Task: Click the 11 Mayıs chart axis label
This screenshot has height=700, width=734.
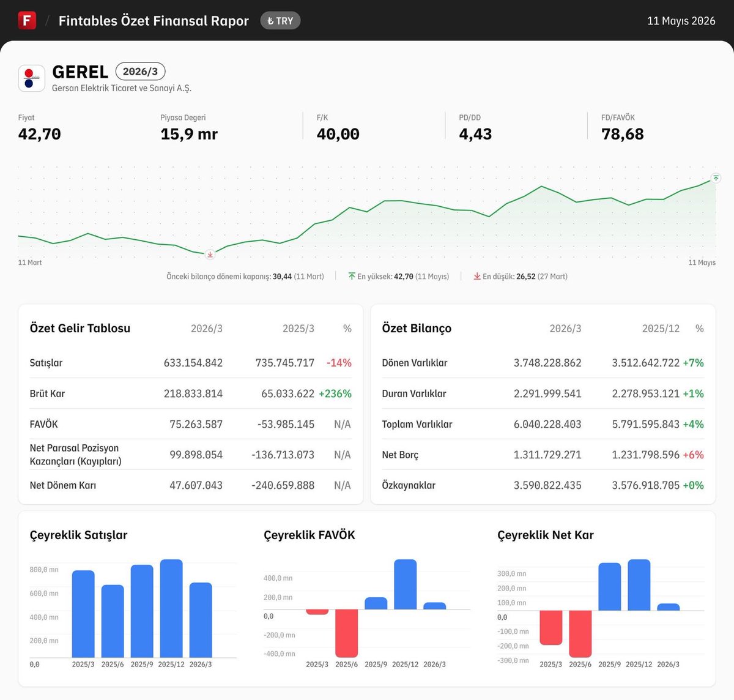Action: click(x=702, y=262)
